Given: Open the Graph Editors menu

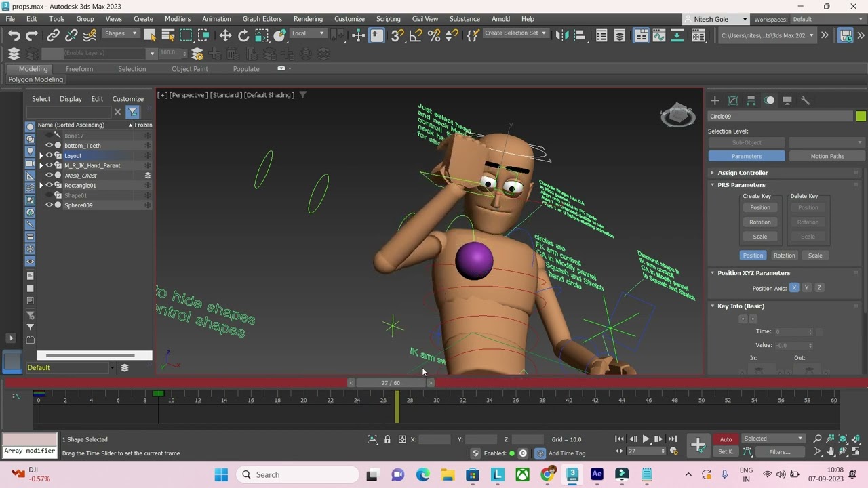Looking at the screenshot, I should pyautogui.click(x=262, y=19).
